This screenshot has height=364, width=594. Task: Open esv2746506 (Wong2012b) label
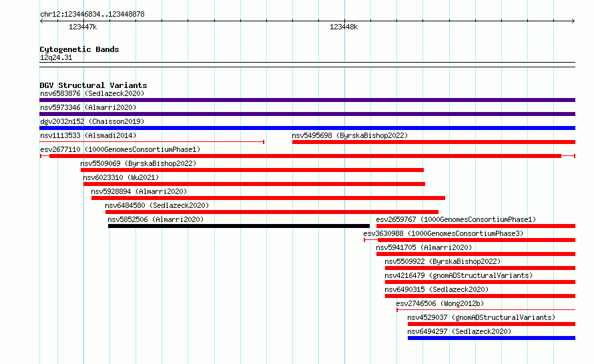[440, 303]
